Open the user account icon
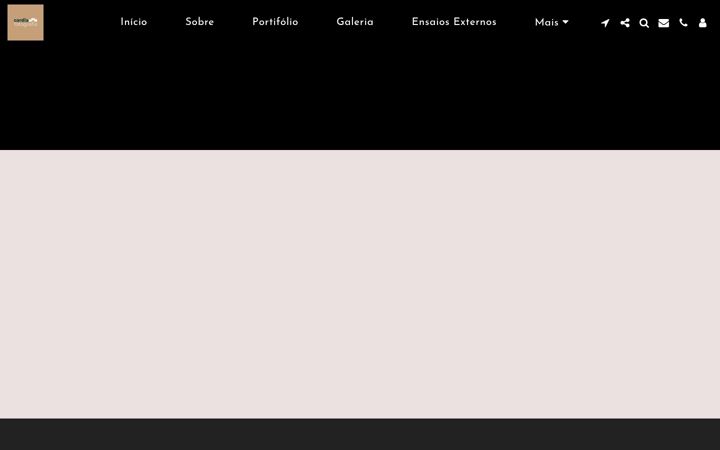The width and height of the screenshot is (720, 450). 703,23
